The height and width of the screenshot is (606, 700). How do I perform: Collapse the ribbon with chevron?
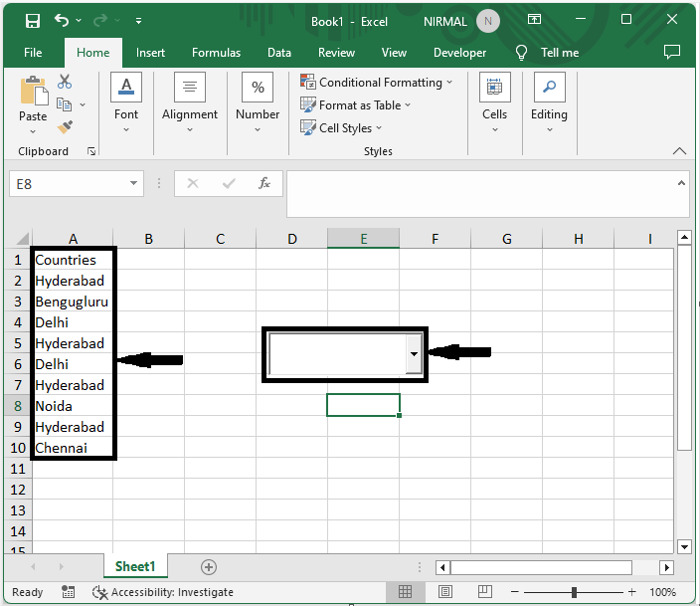679,151
